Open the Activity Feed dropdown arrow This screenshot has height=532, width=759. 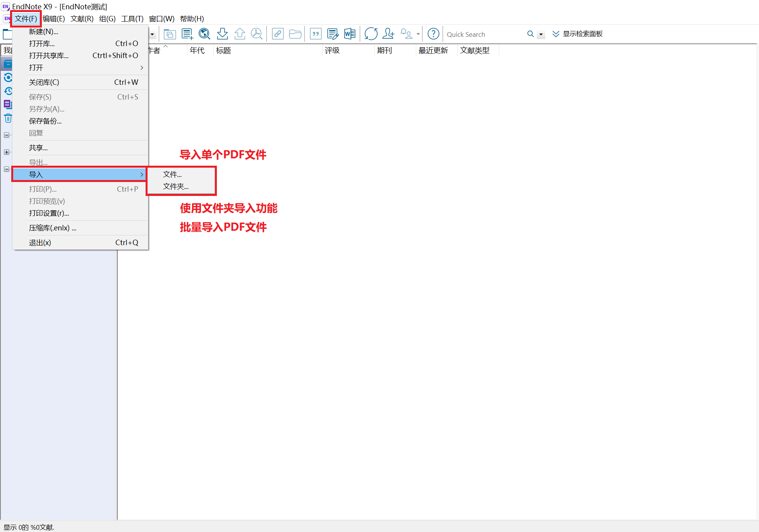(418, 34)
